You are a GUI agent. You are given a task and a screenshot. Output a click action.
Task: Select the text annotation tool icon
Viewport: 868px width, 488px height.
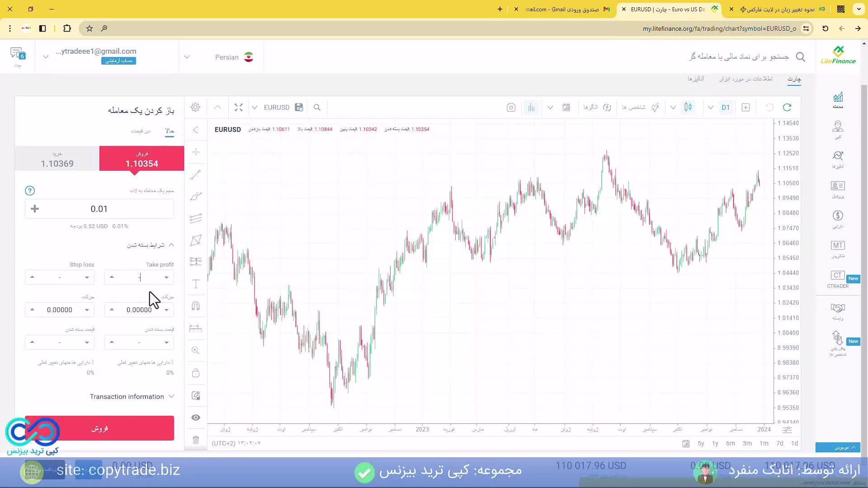[x=196, y=284]
